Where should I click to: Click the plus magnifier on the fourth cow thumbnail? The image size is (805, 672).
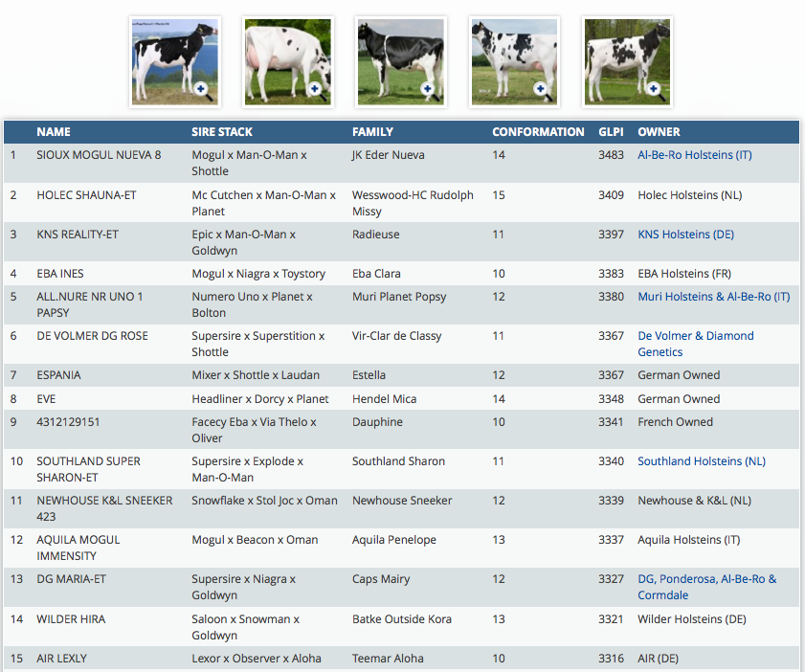(x=540, y=89)
